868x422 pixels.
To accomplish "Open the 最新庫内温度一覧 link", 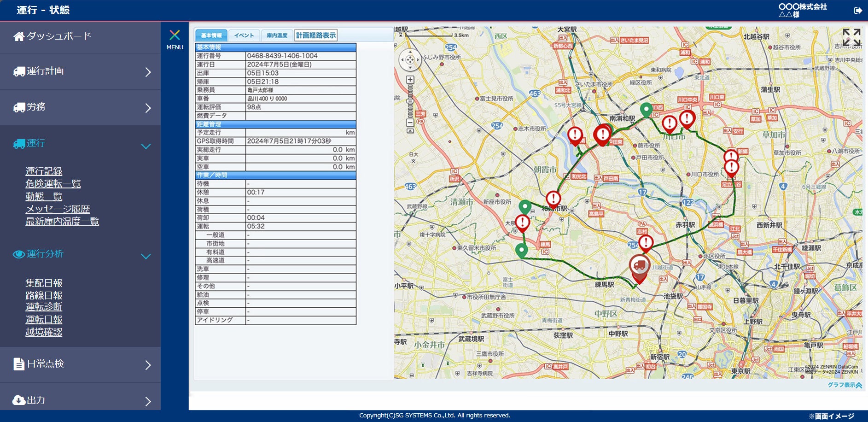I will point(62,222).
